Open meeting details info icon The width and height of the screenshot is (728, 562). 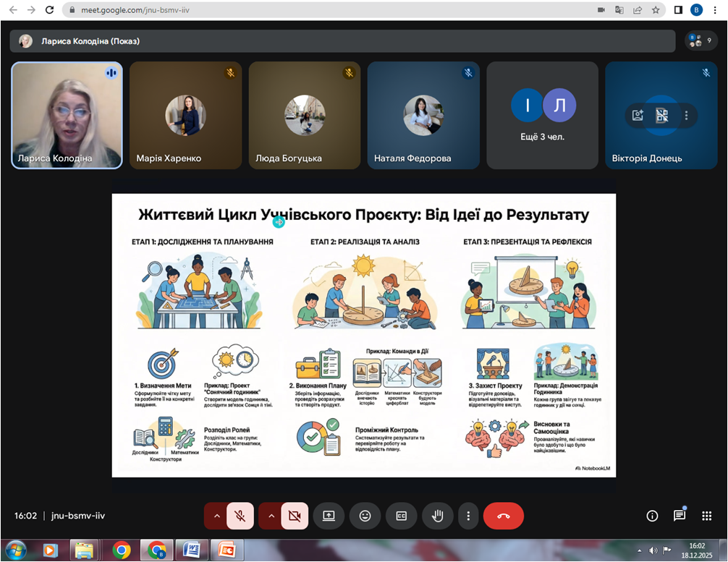[x=652, y=516]
